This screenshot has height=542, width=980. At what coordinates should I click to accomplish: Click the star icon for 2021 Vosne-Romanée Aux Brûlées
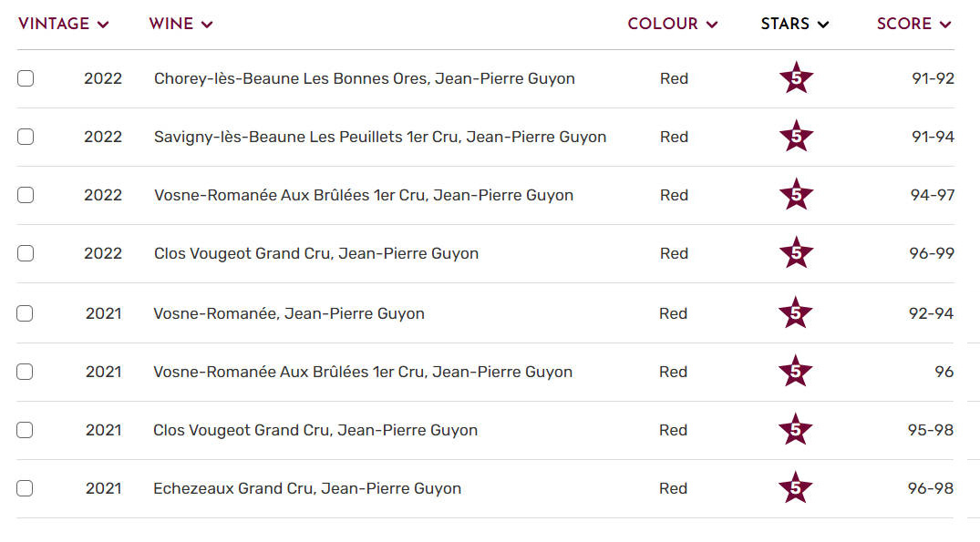click(x=796, y=372)
